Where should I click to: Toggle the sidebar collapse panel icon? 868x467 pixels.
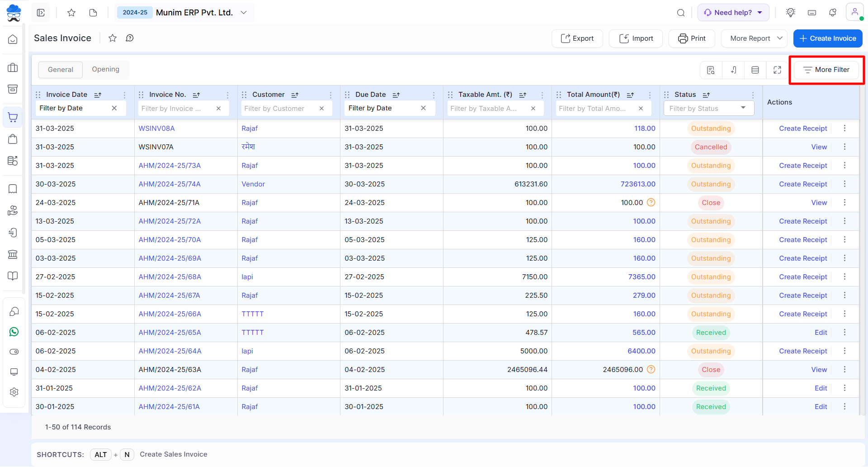(x=41, y=13)
